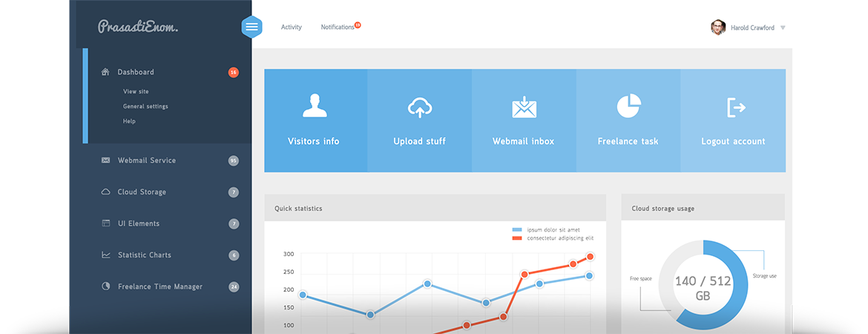Open the Activity tab
This screenshot has width=868, height=334.
tap(291, 27)
